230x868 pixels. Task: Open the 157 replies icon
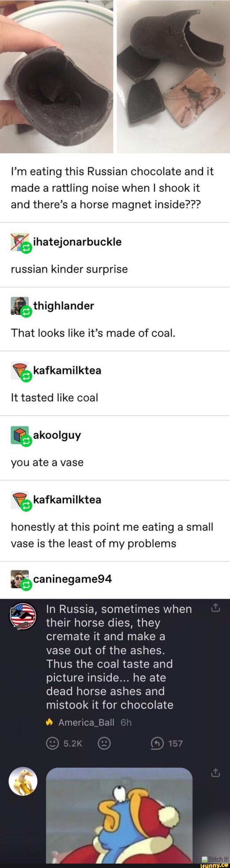(157, 744)
